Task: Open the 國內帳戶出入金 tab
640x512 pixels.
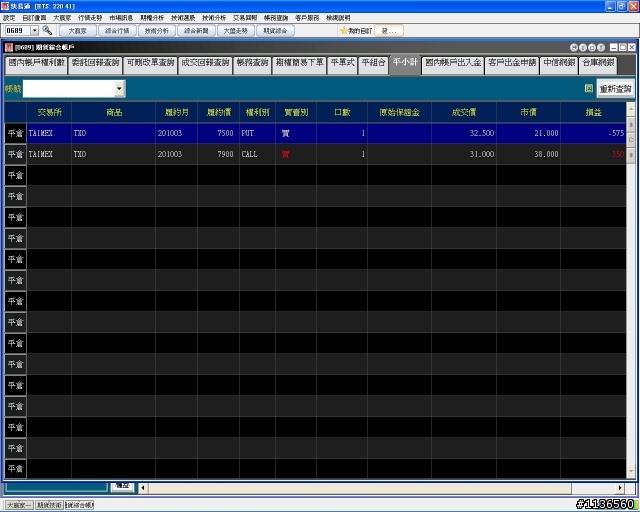Action: (x=453, y=65)
